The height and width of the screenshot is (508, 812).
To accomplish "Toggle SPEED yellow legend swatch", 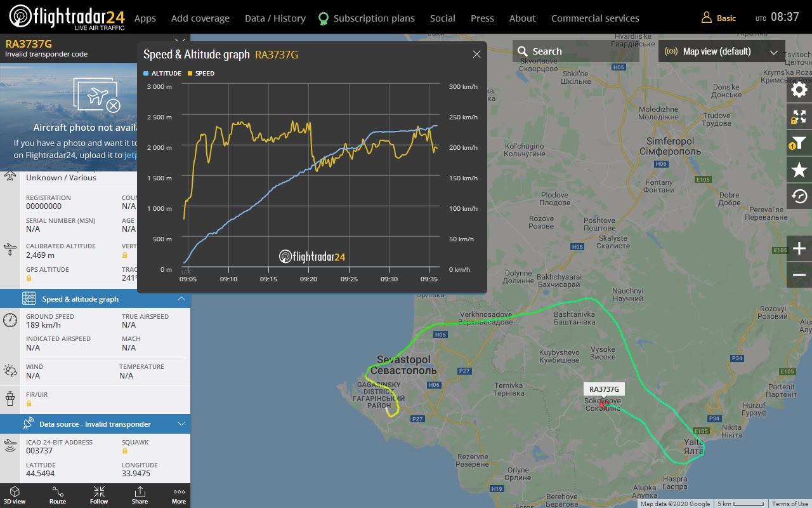I will [x=190, y=74].
